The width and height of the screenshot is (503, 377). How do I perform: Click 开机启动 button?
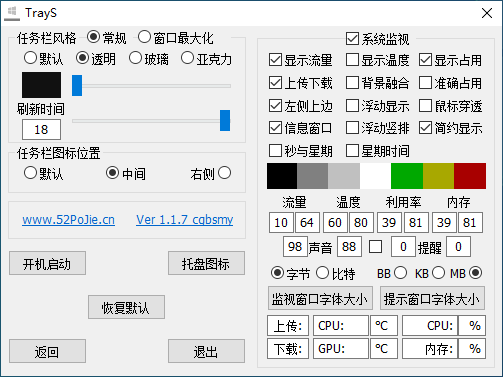coord(47,263)
